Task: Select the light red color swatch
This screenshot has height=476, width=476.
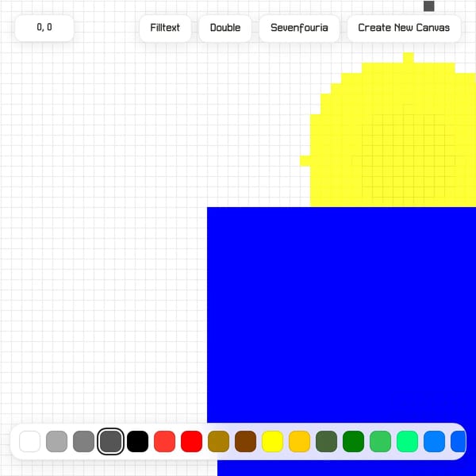Action: tap(164, 441)
